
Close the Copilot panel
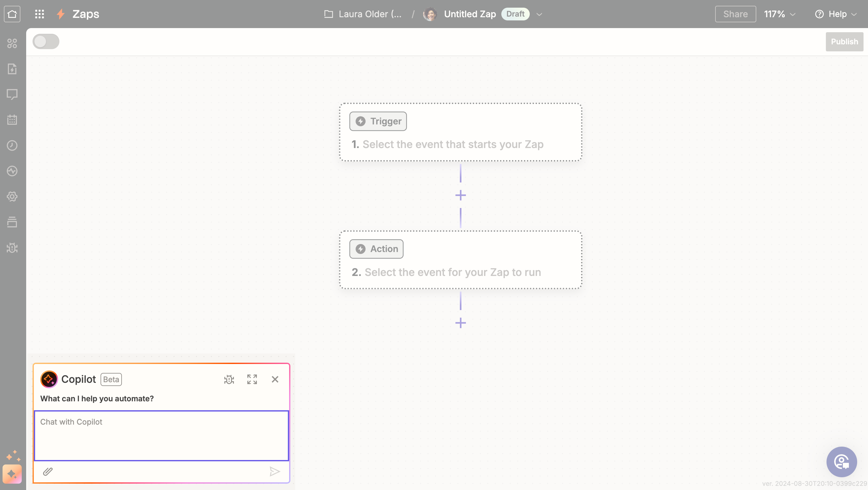275,379
